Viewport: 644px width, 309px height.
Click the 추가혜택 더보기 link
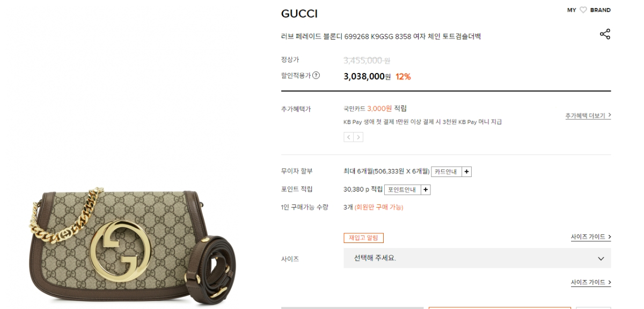coord(588,115)
